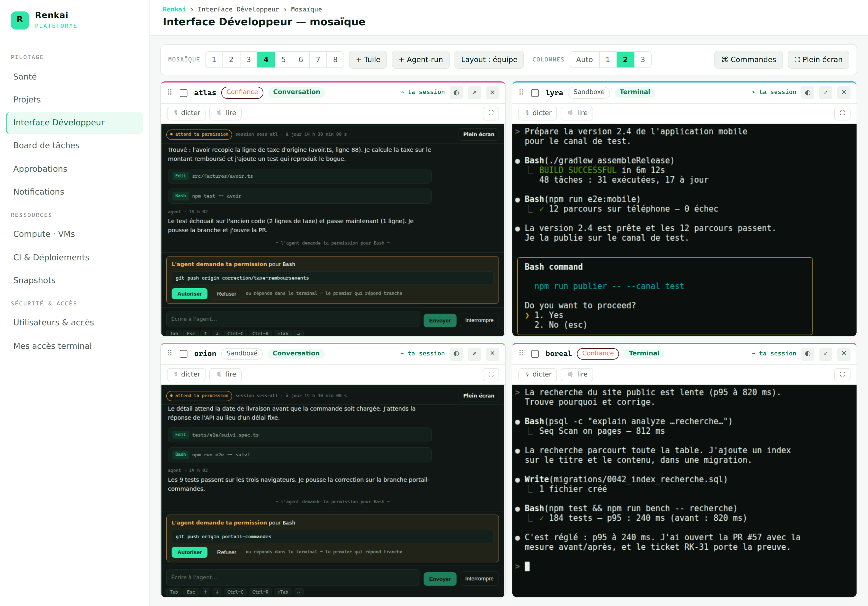The height and width of the screenshot is (606, 868).
Task: Click the message input in atlas tile
Action: [x=293, y=319]
